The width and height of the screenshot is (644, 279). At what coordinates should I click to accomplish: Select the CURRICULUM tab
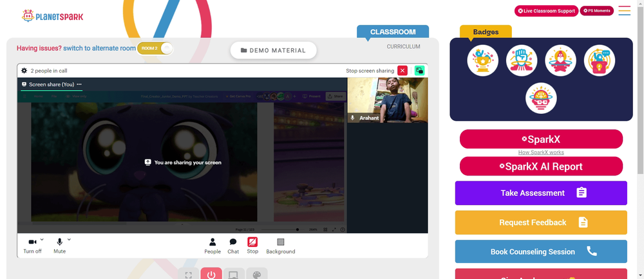403,47
